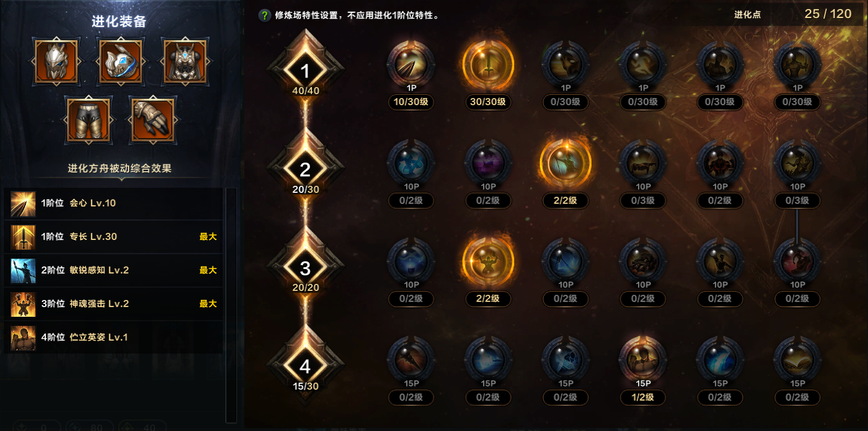The image size is (868, 431).
Task: Click the green question mark help icon
Action: coord(264,15)
